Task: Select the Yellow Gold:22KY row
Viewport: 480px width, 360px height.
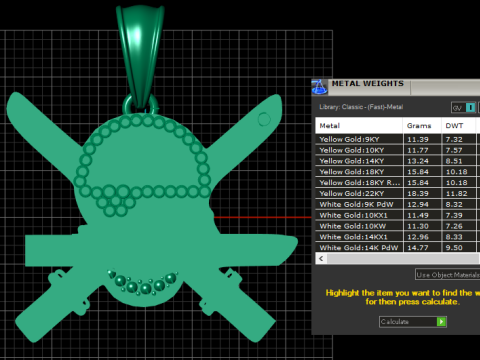Action: pos(398,193)
